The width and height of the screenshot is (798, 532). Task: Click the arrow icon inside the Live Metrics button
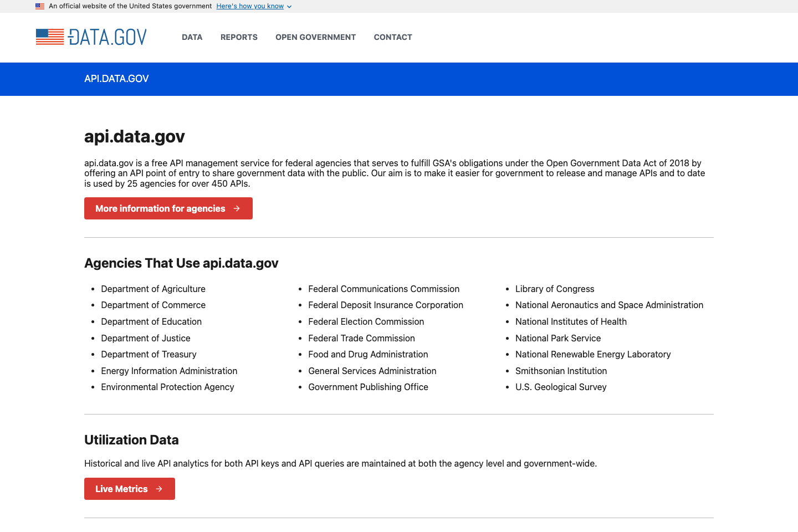point(160,489)
